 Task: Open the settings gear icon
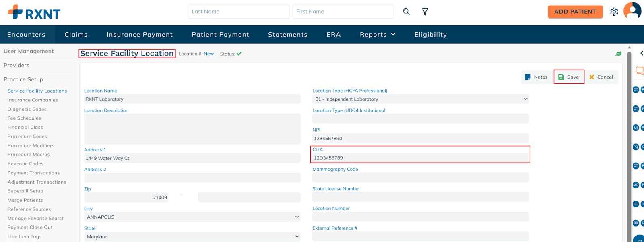pyautogui.click(x=614, y=12)
